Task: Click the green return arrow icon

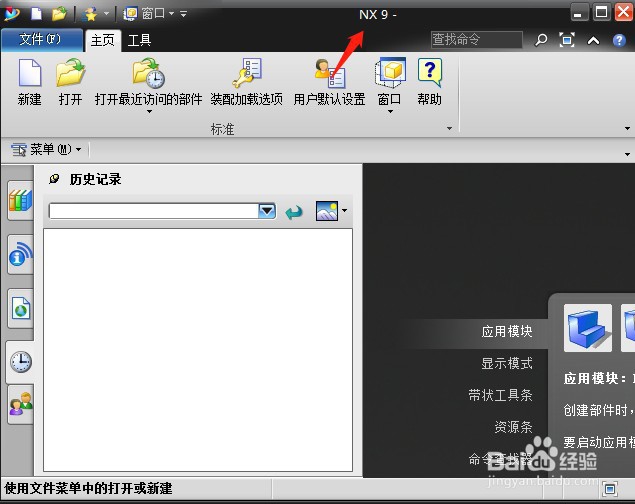Action: tap(294, 212)
